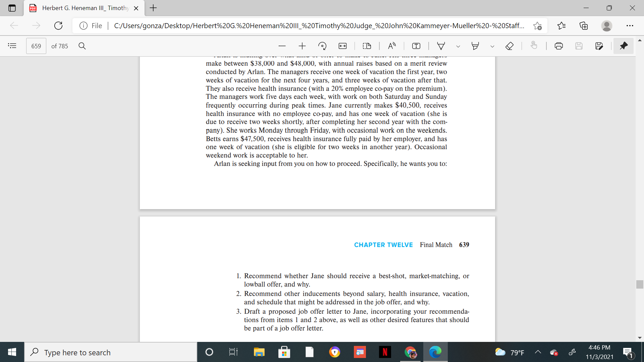The image size is (644, 362).
Task: Select the Highlight tool
Action: (x=475, y=46)
